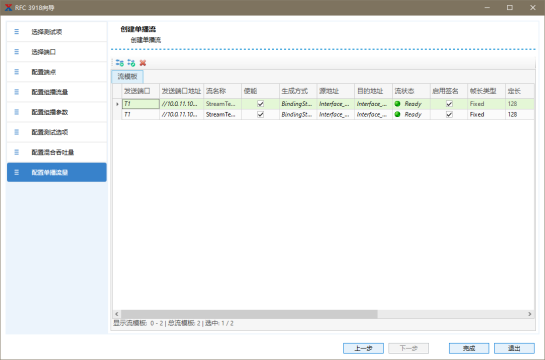This screenshot has height=360, width=545.
Task: Toggle 启用签名 checkbox in the highlighted first row
Action: (449, 104)
